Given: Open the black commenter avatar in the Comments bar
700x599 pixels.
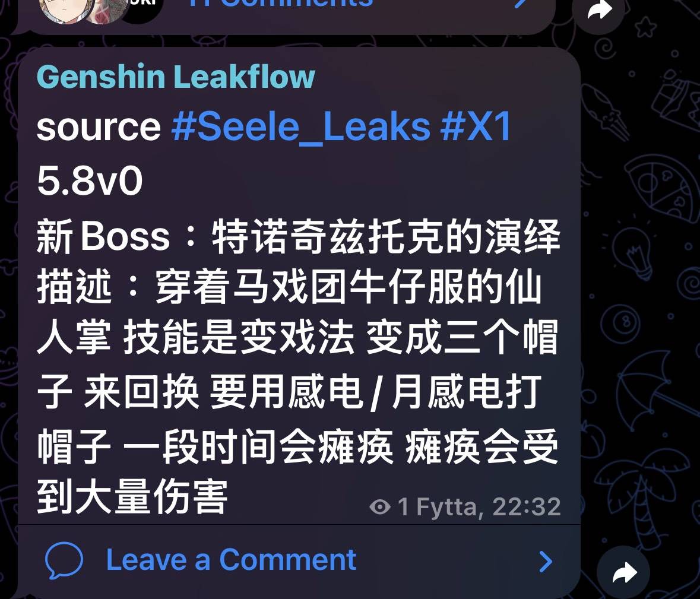Looking at the screenshot, I should [142, 8].
